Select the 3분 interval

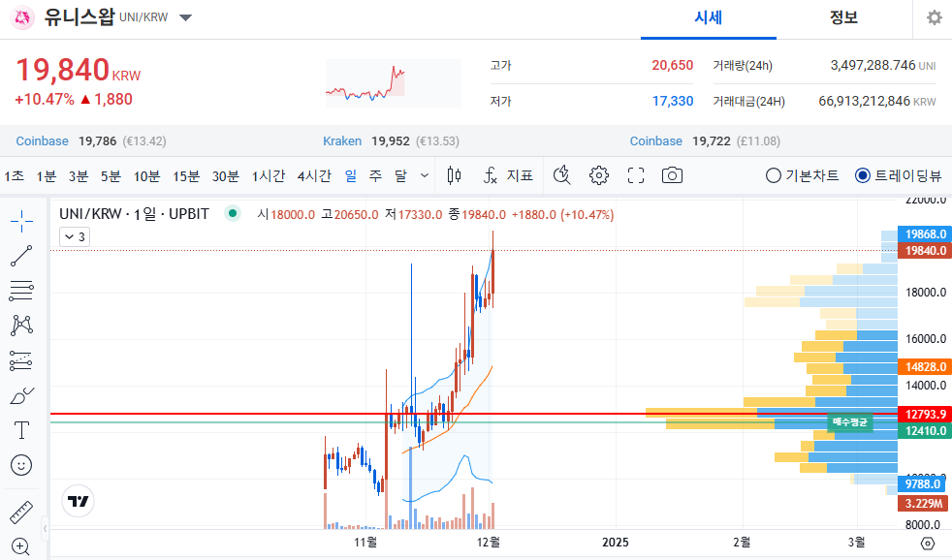(79, 176)
